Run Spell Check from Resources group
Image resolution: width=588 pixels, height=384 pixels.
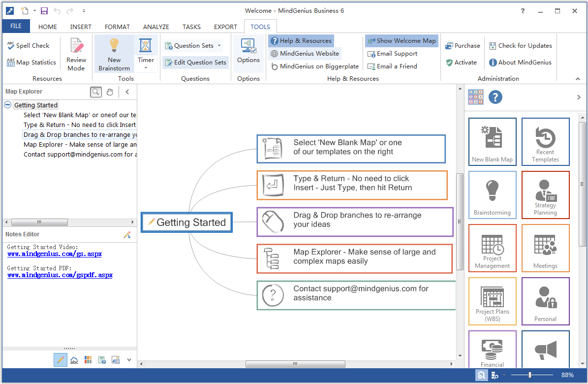tap(28, 45)
